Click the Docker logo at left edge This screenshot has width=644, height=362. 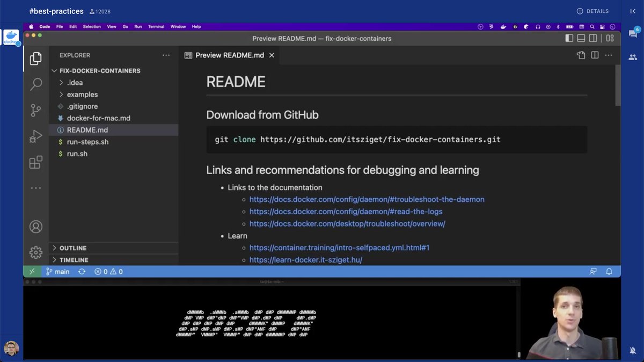tap(11, 37)
